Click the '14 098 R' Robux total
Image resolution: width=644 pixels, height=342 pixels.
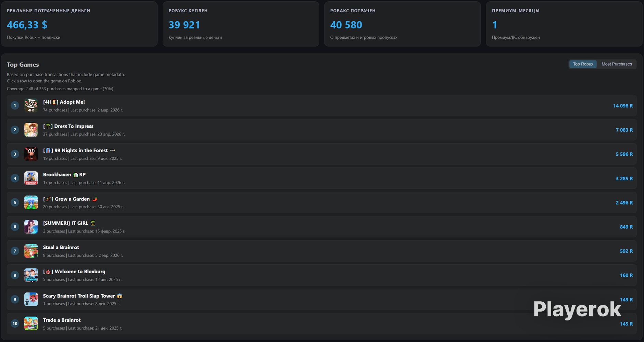click(x=623, y=106)
